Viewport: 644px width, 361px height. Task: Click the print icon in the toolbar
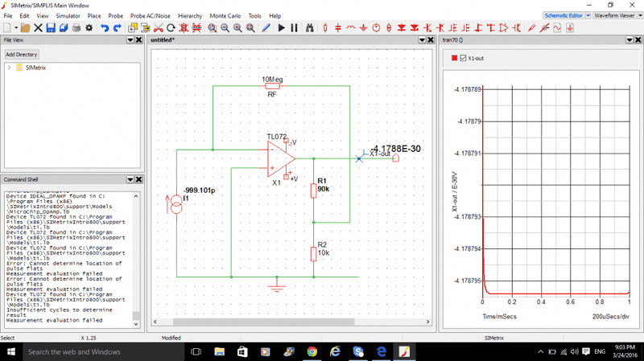click(x=76, y=28)
